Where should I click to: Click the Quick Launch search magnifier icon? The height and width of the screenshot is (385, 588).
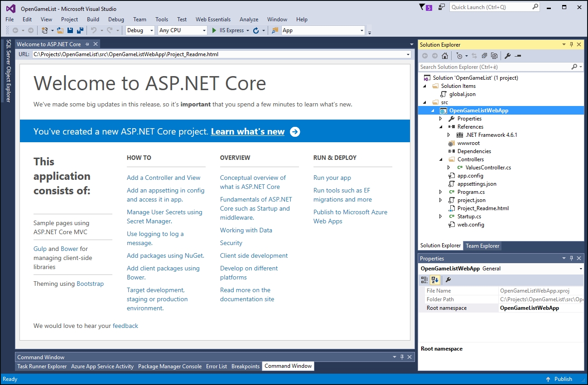(x=535, y=7)
